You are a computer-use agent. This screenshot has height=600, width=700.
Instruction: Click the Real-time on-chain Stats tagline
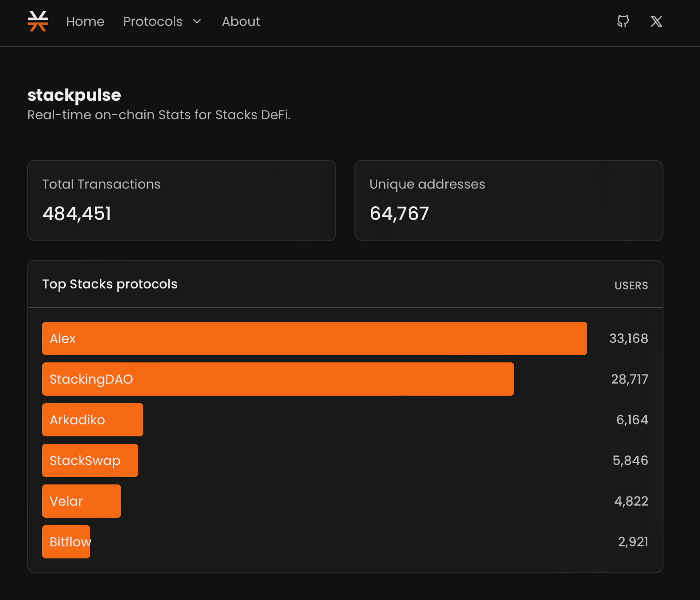(159, 115)
